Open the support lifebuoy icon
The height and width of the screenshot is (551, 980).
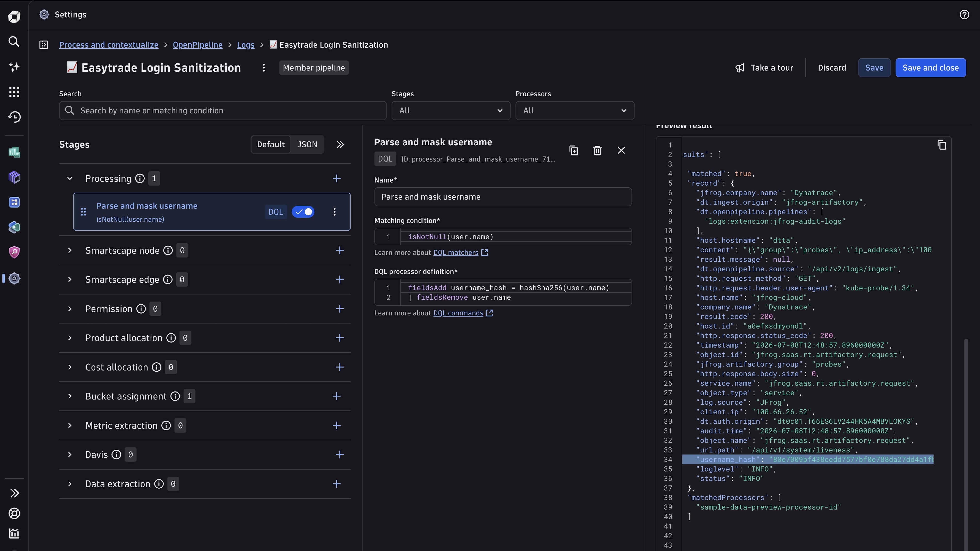[x=14, y=513]
